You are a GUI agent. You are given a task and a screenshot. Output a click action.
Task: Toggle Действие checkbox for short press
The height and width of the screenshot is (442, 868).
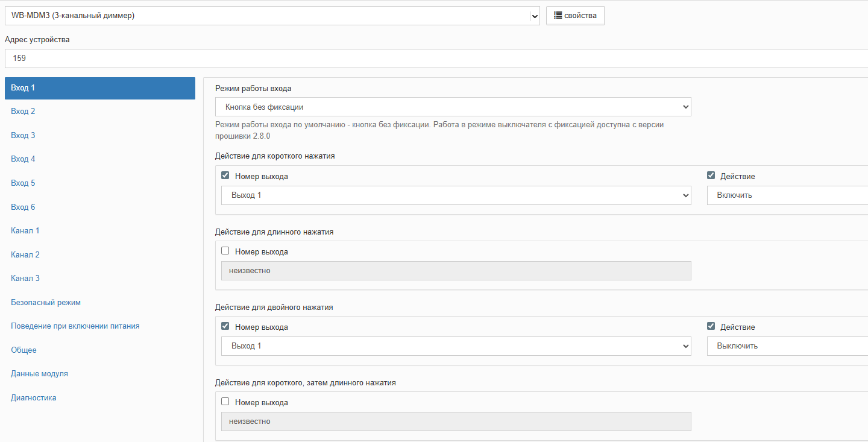pos(711,176)
